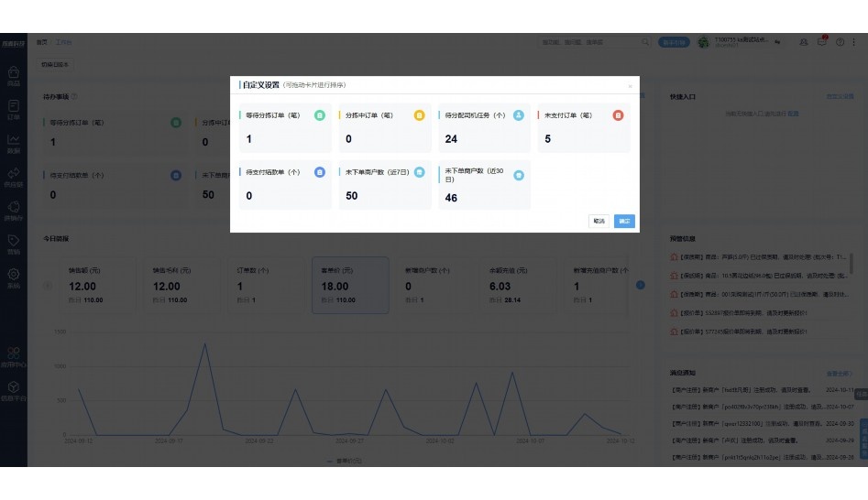Click the blue icon on 待支付结款单 card
This screenshot has width=868, height=500.
click(319, 172)
